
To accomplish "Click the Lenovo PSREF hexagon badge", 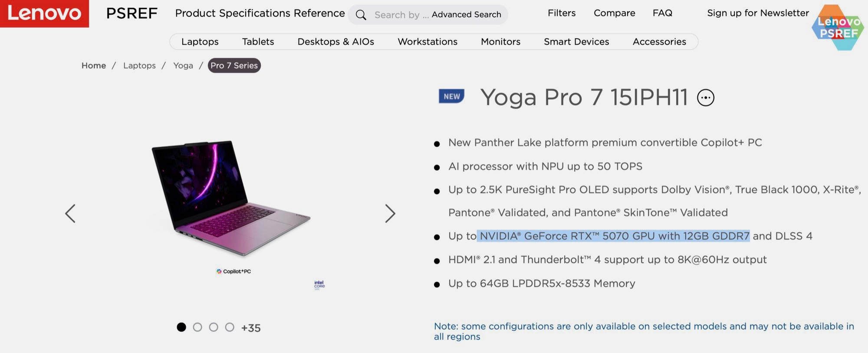I will pos(838,28).
